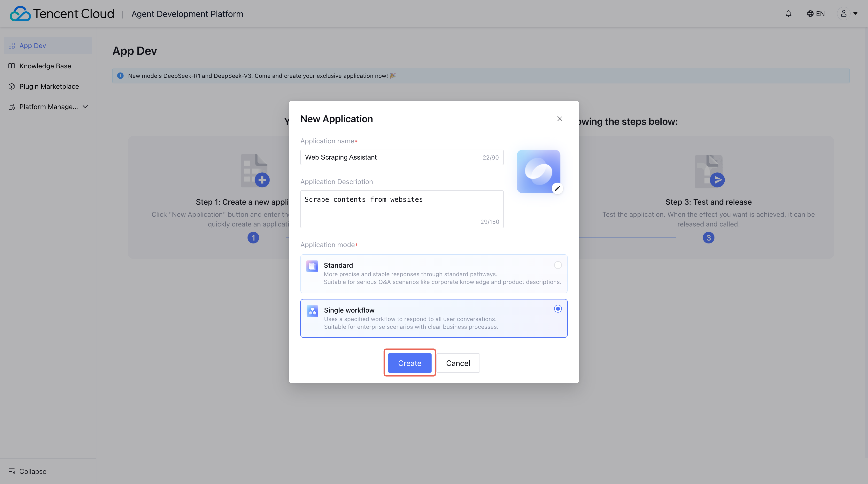Screen dimensions: 868x484
Task: Expand the Platform Management menu chevron
Action: pyautogui.click(x=85, y=107)
